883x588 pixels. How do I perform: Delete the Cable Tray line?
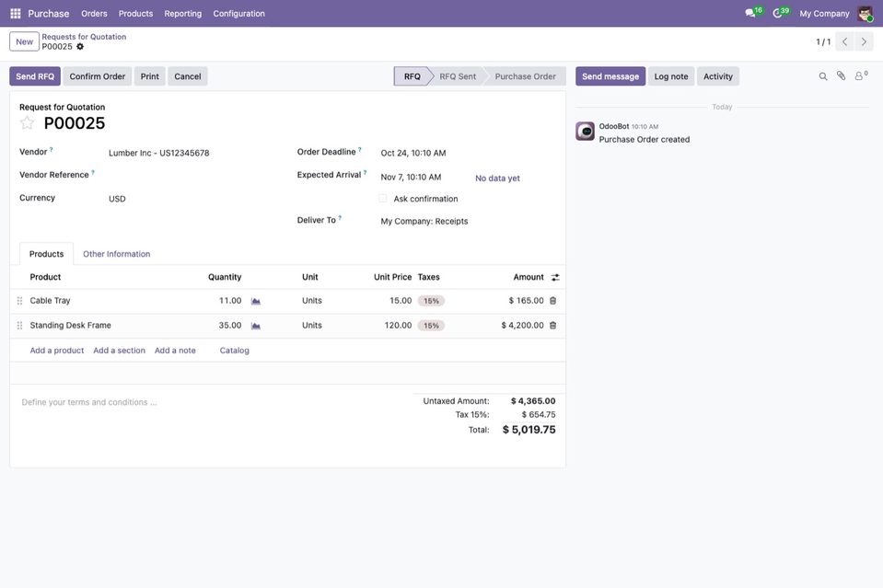[x=553, y=301]
